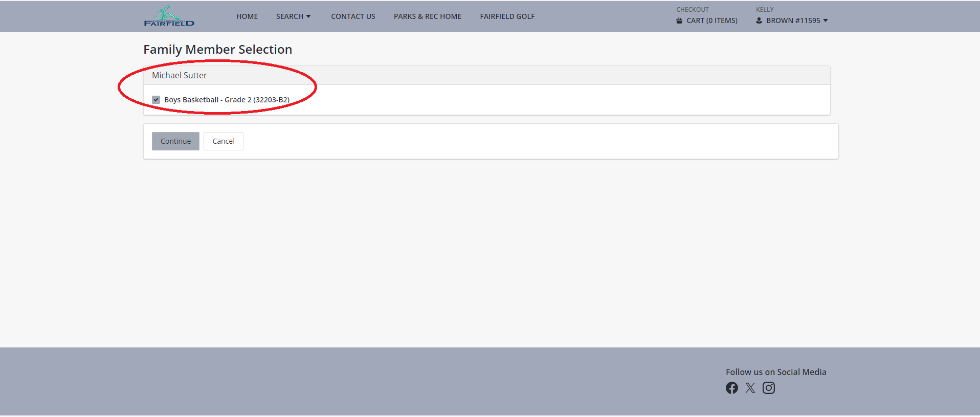This screenshot has height=417, width=980.
Task: Open the CART (0 ITEMS) link
Action: point(711,20)
